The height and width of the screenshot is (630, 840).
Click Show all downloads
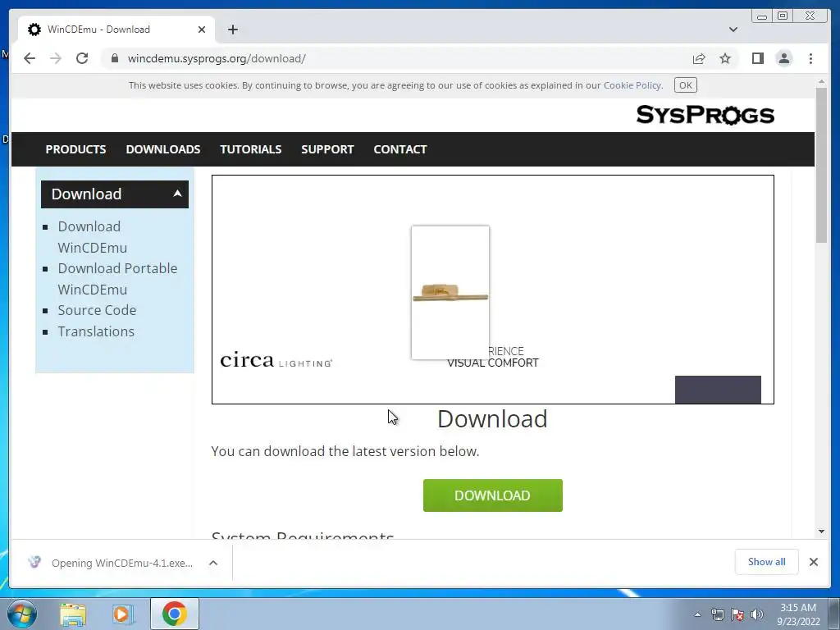click(x=767, y=562)
